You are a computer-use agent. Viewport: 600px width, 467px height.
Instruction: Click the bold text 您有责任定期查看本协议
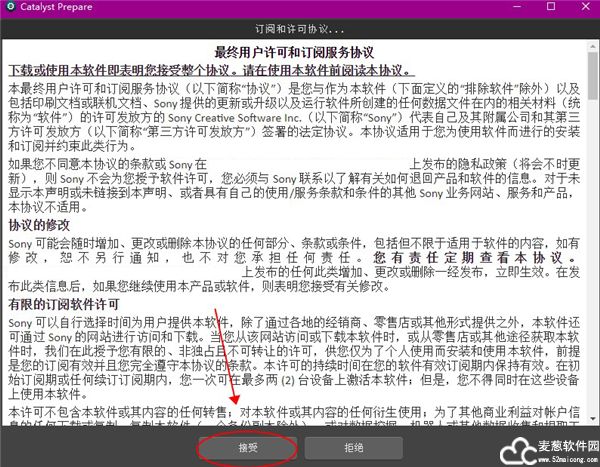(476, 258)
